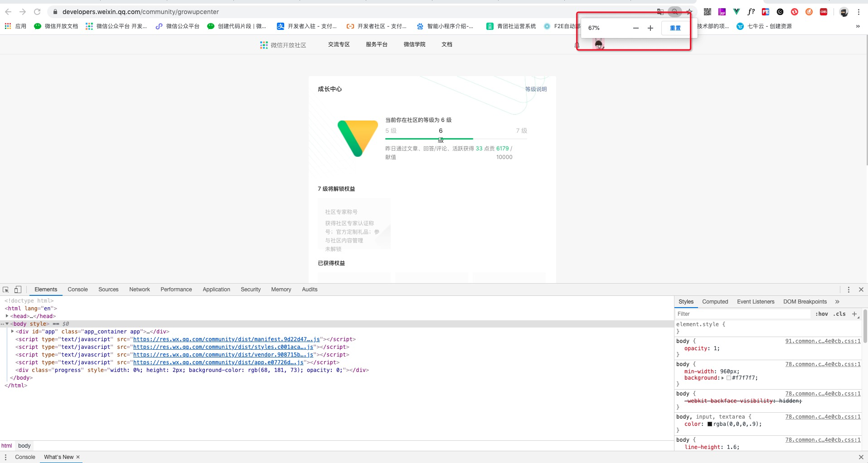
Task: Open the Chrome profile avatar
Action: click(x=844, y=12)
